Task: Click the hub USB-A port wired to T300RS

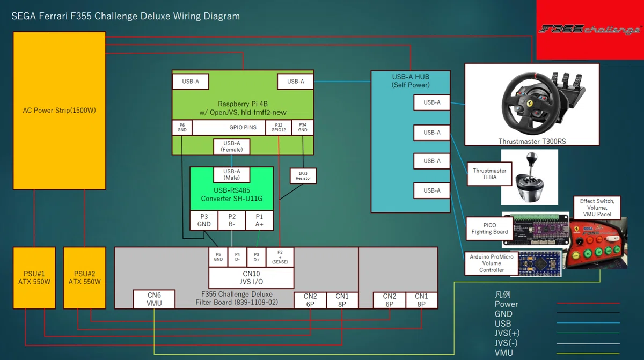Action: (432, 102)
